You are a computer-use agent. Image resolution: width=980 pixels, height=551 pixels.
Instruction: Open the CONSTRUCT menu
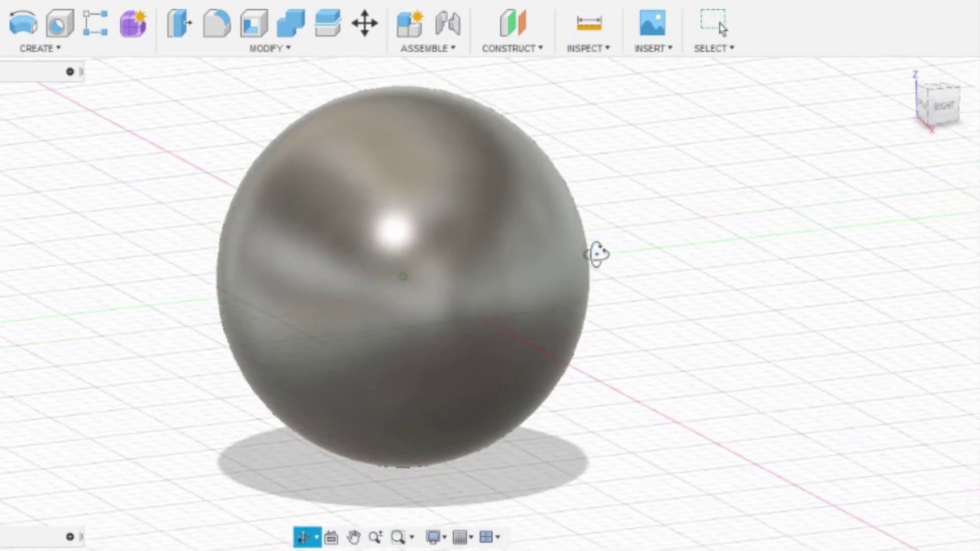coord(512,48)
